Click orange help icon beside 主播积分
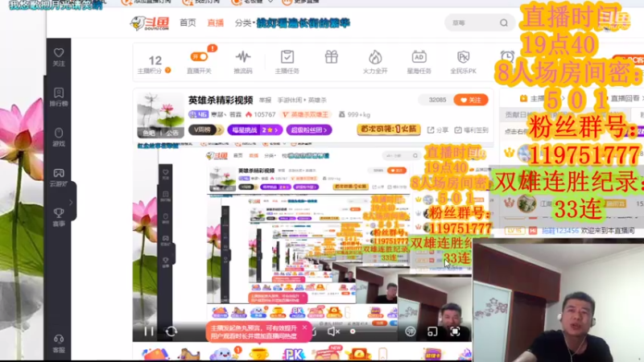 (x=167, y=71)
